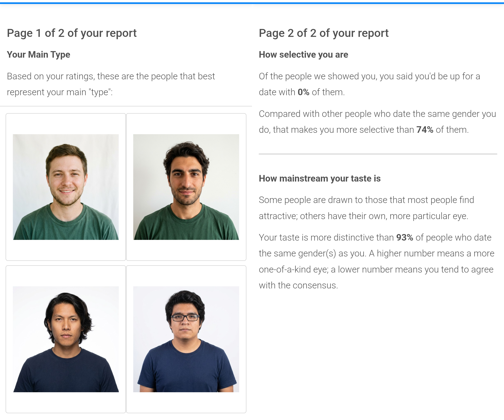Click the "Your taste is more distinctive" paragraph
The height and width of the screenshot is (420, 504).
pyautogui.click(x=377, y=261)
